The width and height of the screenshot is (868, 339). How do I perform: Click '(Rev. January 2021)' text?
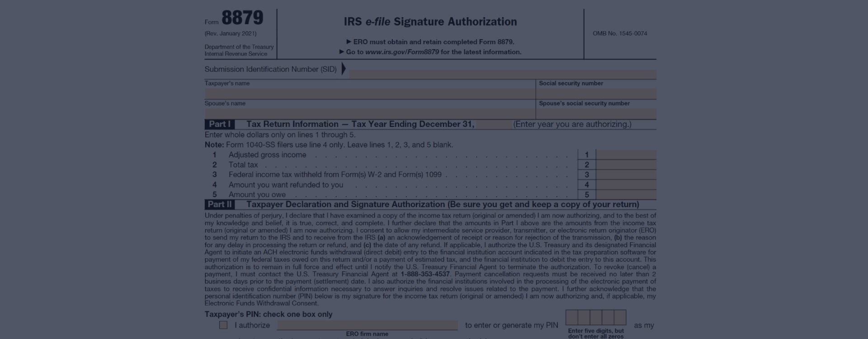(x=231, y=33)
